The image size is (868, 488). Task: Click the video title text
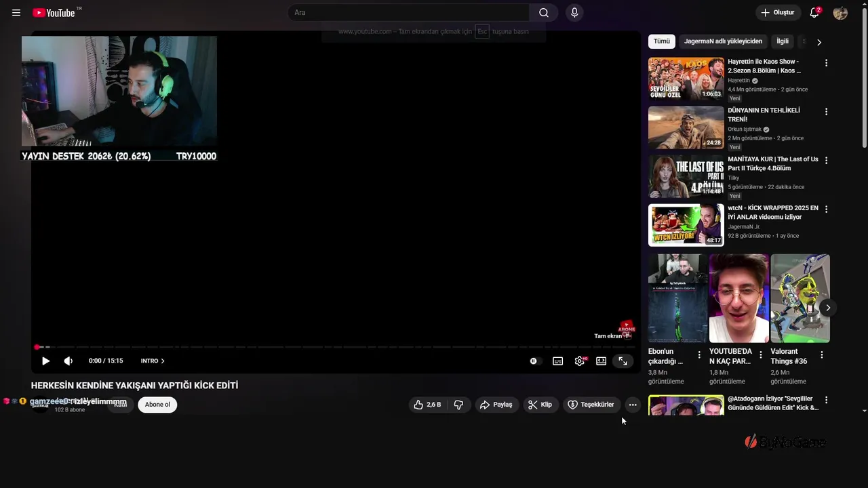[x=134, y=386]
